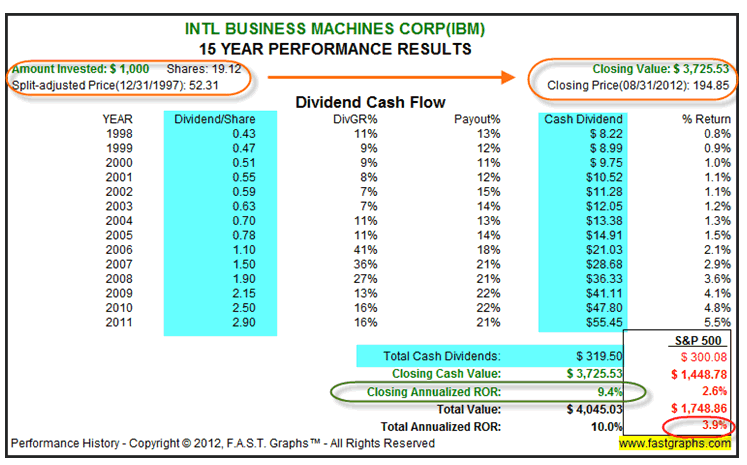Select cash dividend $55.45
Viewport: 747px width, 465px height.
coord(604,323)
